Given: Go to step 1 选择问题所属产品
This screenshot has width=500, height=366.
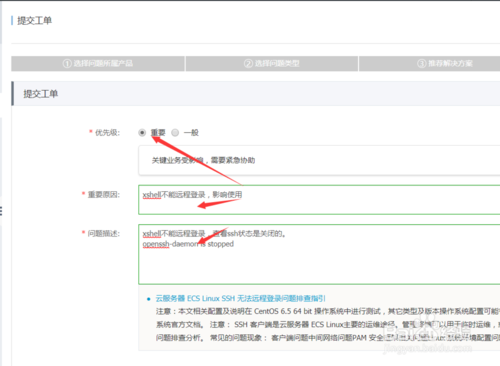Looking at the screenshot, I should coord(98,63).
